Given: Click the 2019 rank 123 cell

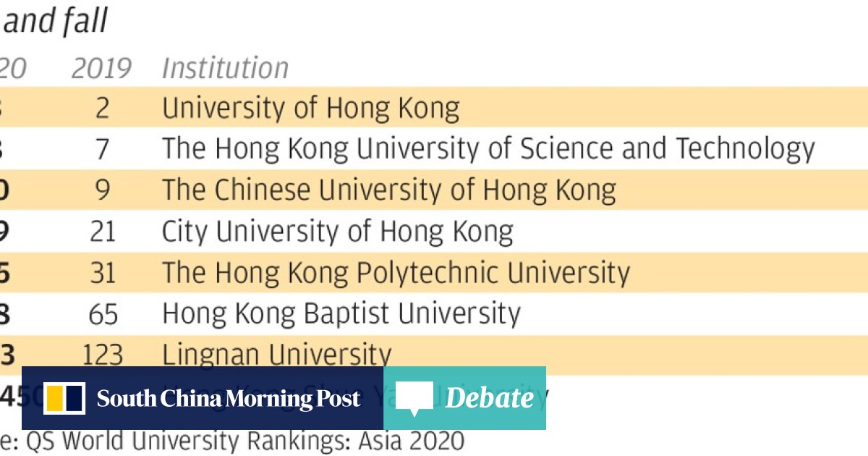Looking at the screenshot, I should pyautogui.click(x=102, y=355).
